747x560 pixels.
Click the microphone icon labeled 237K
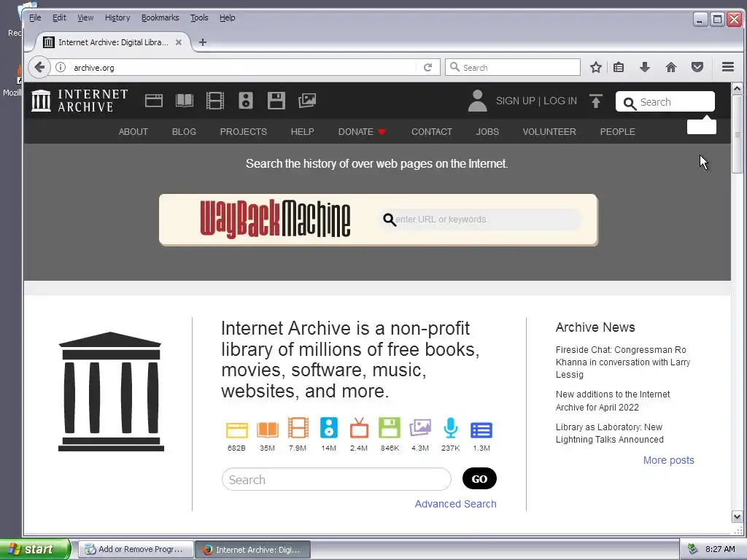[450, 427]
